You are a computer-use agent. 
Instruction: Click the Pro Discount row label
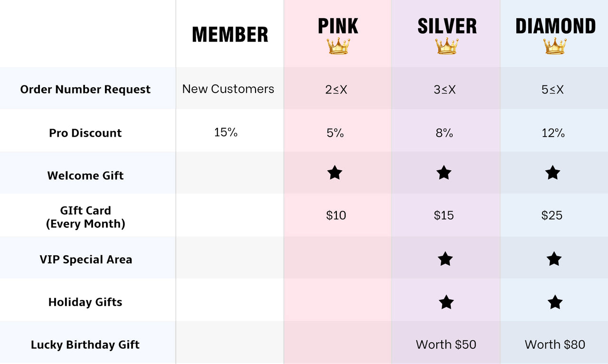85,133
